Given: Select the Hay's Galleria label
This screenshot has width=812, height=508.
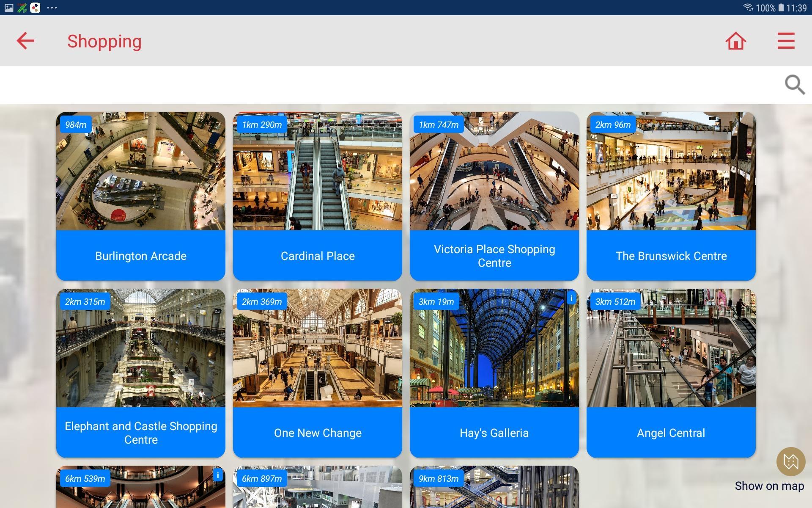Looking at the screenshot, I should (x=494, y=433).
